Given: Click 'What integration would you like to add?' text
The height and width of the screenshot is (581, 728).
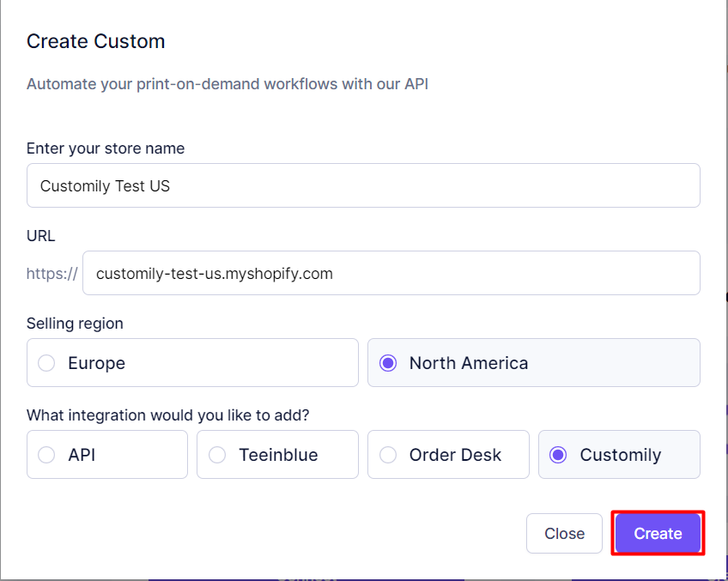Looking at the screenshot, I should tap(167, 415).
